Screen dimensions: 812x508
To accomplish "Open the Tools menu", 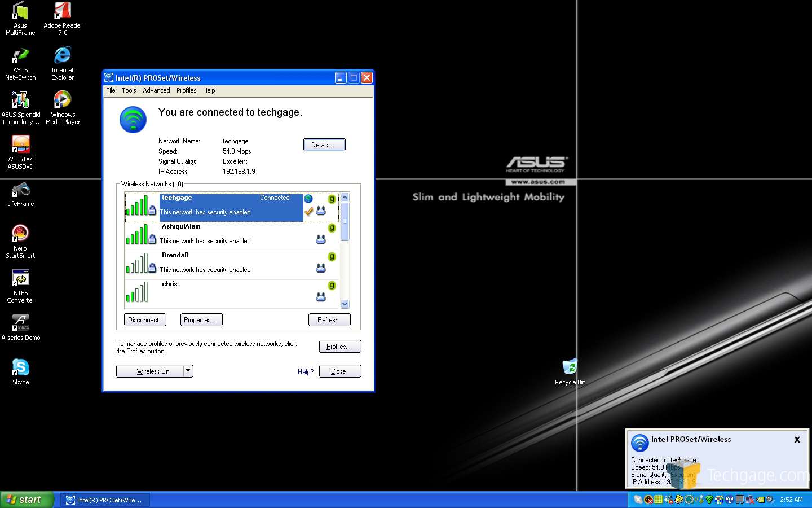I will point(129,90).
